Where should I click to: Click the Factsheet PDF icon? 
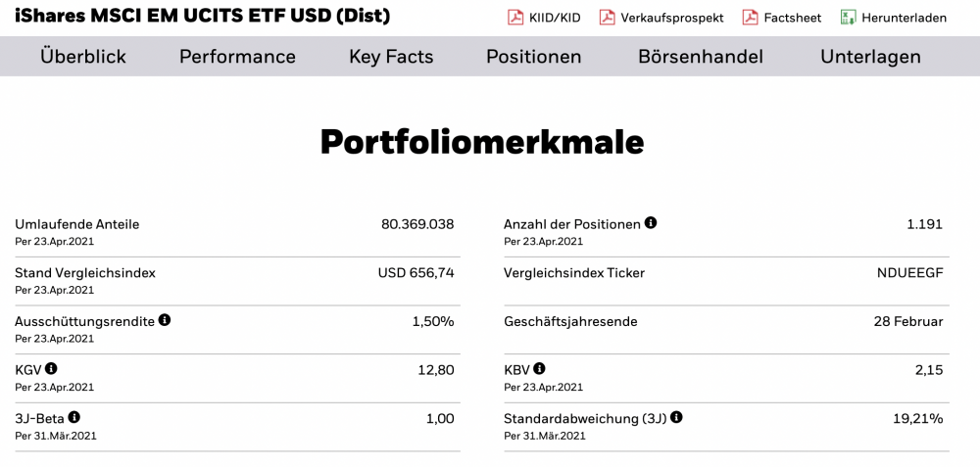(x=750, y=18)
